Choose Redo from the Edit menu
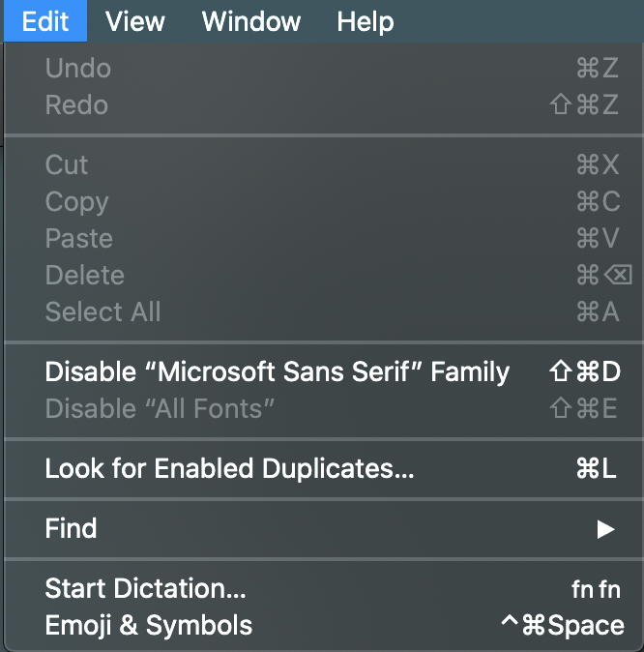This screenshot has width=644, height=652. pyautogui.click(x=324, y=104)
